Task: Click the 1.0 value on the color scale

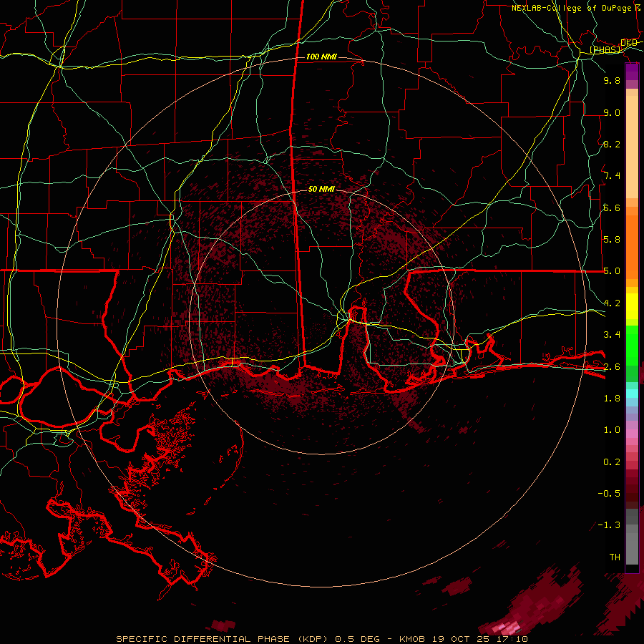Action: [x=612, y=430]
